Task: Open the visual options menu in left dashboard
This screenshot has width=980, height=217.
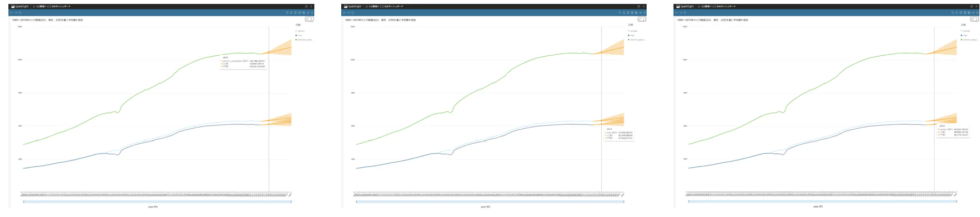Action: tap(312, 19)
